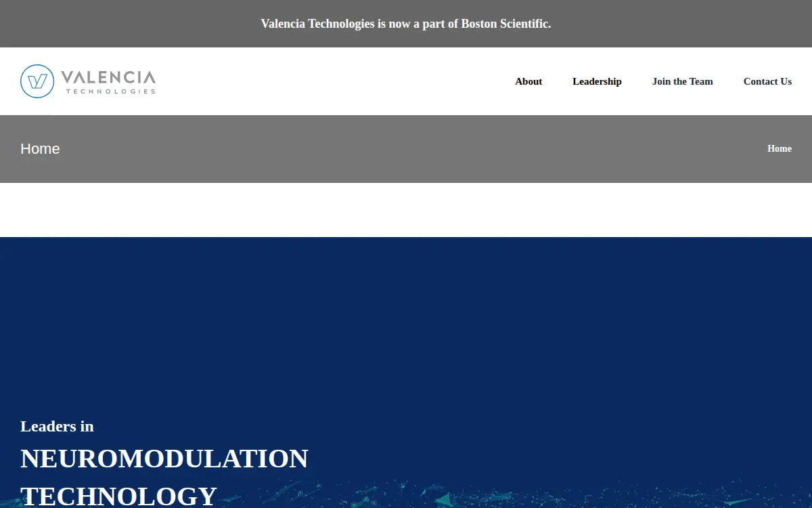Click the Valencia Technologies logo
Image resolution: width=812 pixels, height=508 pixels.
point(88,81)
